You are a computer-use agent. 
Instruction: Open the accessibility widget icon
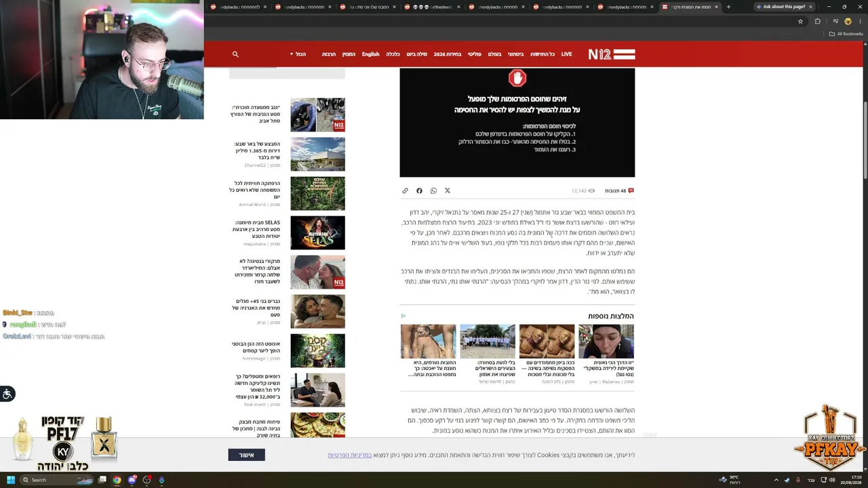click(7, 394)
